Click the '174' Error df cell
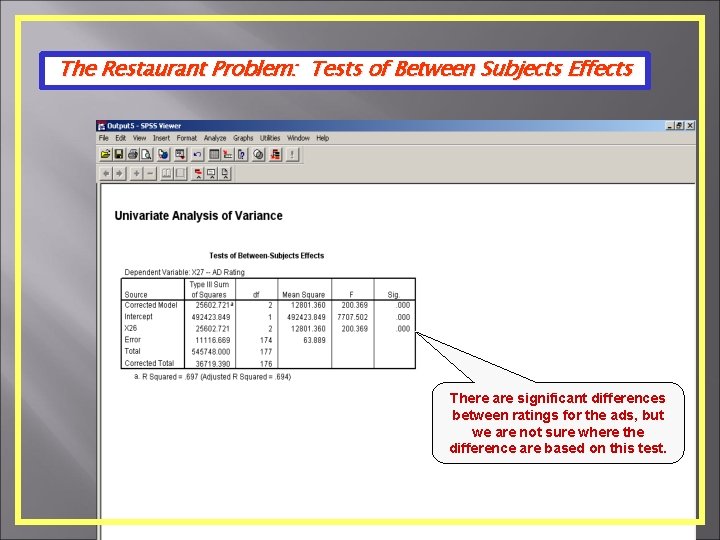720x540 pixels. click(266, 341)
